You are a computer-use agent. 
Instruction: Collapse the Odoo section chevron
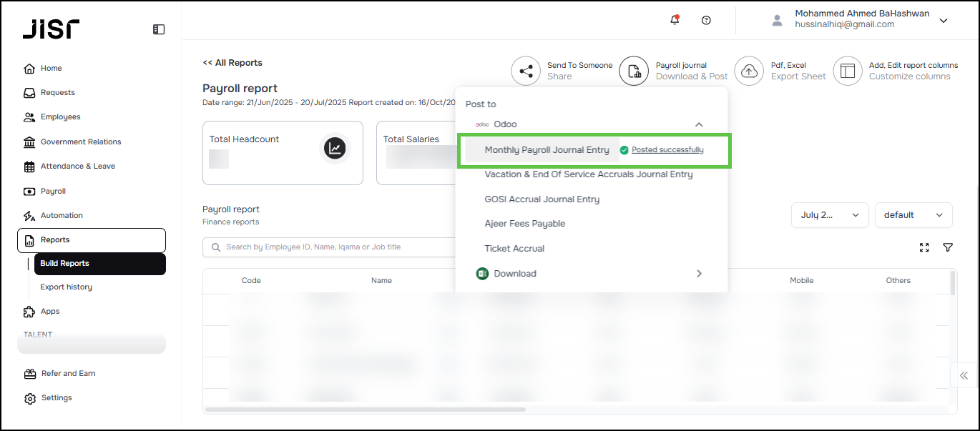pos(699,124)
